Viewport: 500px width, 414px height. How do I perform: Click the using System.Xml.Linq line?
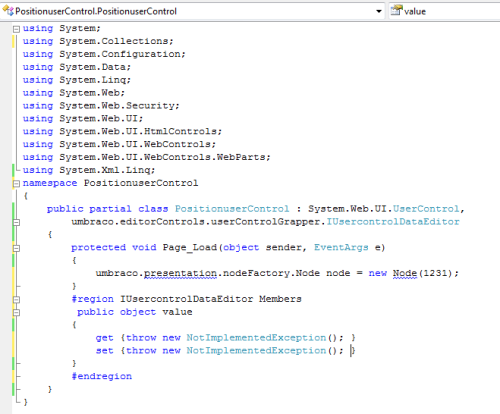[x=89, y=170]
